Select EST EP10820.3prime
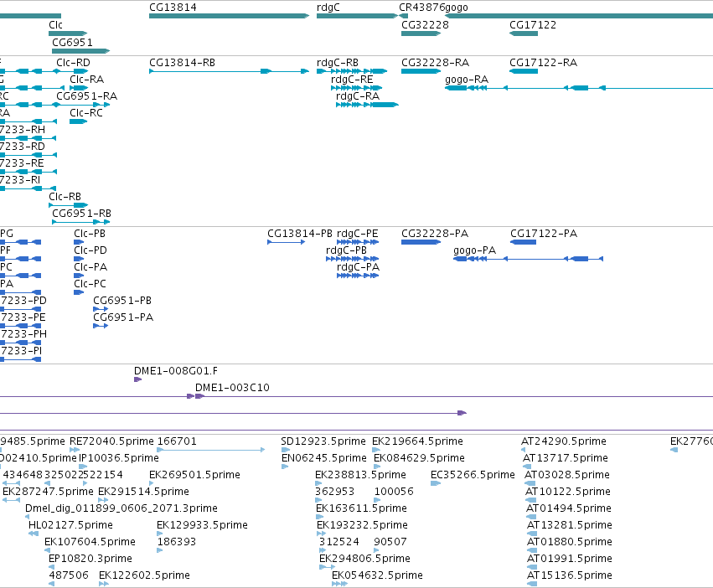 51,568
